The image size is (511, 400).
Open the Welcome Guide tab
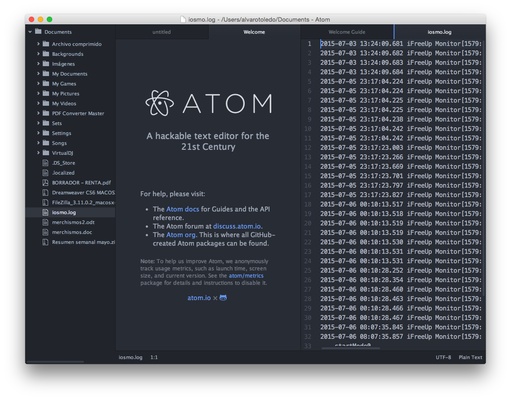(x=347, y=32)
